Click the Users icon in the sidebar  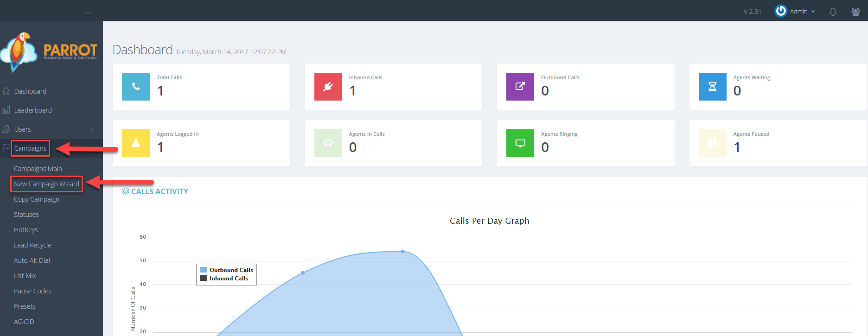(6, 129)
